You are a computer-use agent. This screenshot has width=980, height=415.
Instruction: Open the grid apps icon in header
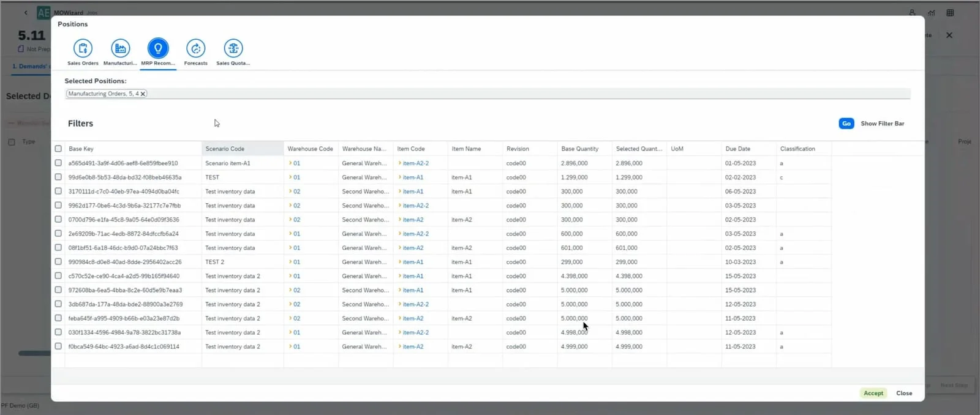[950, 12]
